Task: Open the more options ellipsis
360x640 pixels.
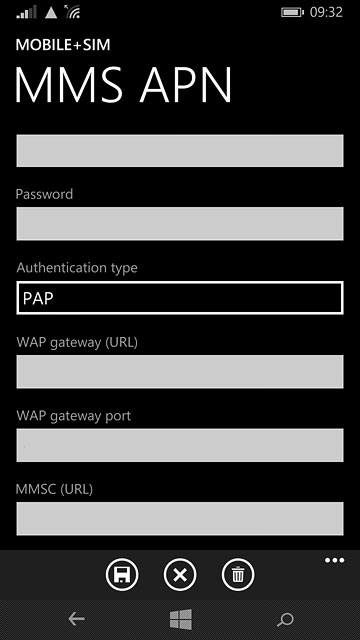Action: pos(334,560)
